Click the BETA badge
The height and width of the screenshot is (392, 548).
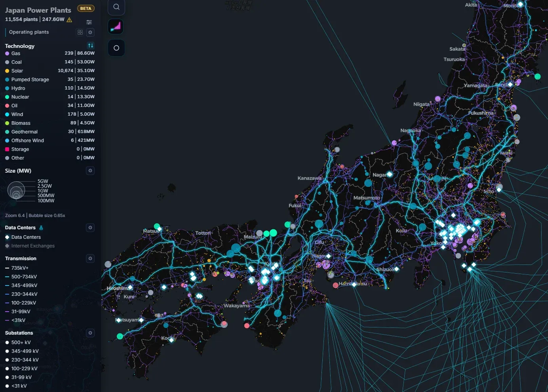click(86, 8)
